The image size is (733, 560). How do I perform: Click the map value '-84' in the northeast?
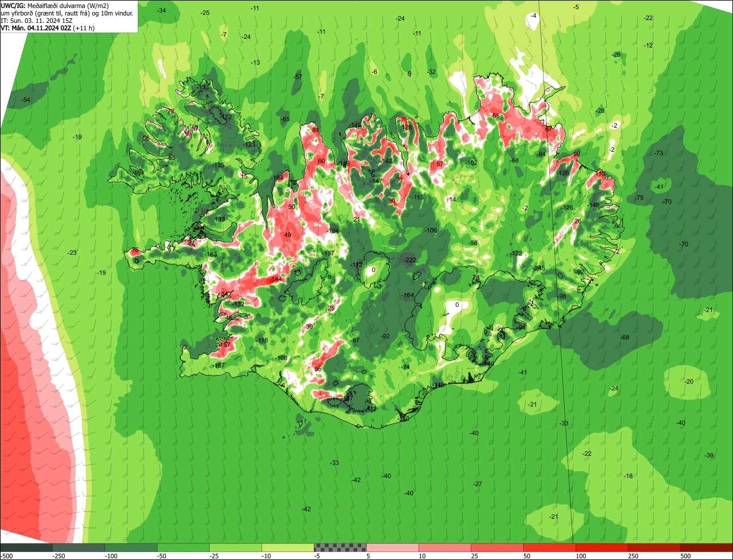coord(541,154)
